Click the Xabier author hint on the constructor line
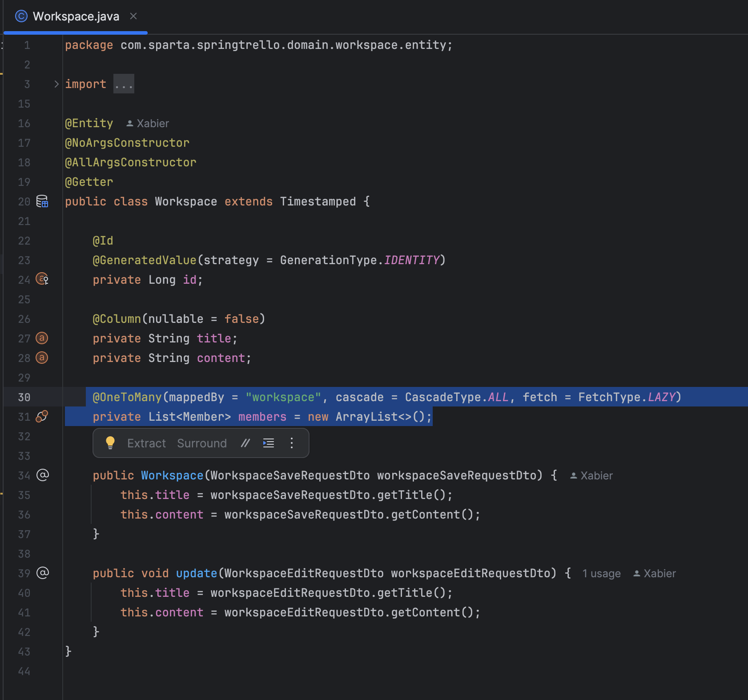Screen dimensions: 748x700 (591, 476)
